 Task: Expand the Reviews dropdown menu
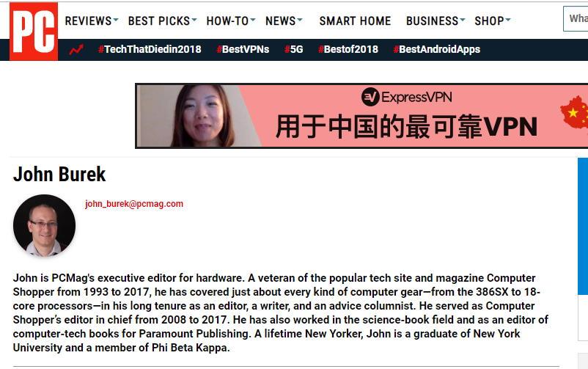pyautogui.click(x=92, y=21)
